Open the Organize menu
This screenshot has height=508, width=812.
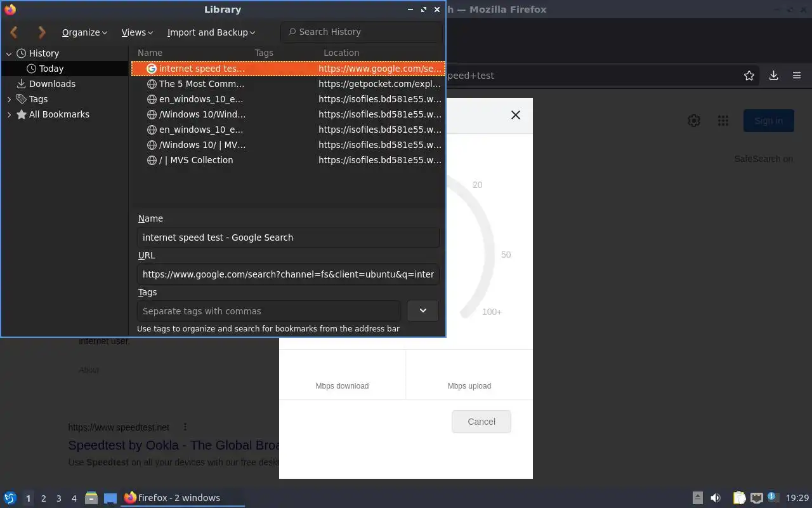[x=84, y=32]
